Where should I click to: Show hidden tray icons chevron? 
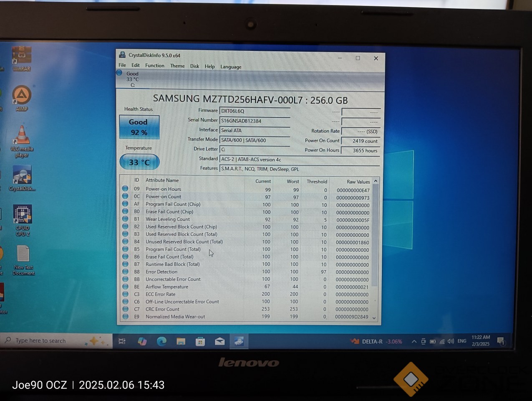tap(414, 341)
